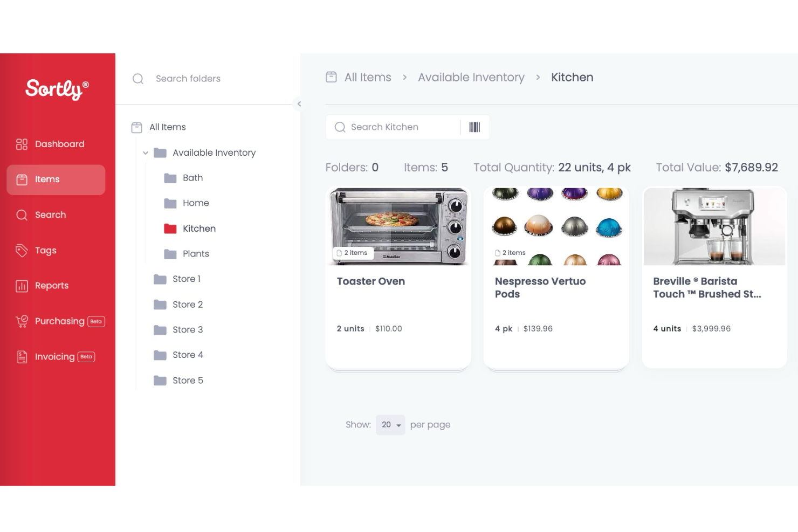The height and width of the screenshot is (532, 798).
Task: Open the Store 2 folder
Action: coord(188,305)
